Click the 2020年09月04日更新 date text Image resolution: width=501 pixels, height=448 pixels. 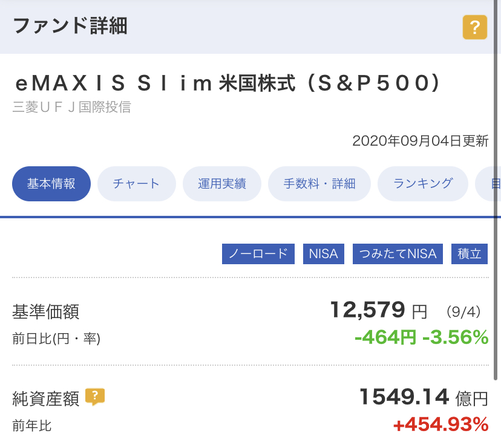[x=421, y=141]
